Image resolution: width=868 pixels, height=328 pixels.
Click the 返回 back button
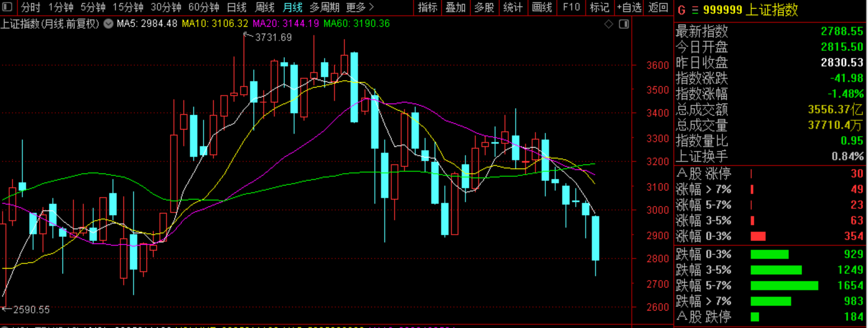(658, 7)
